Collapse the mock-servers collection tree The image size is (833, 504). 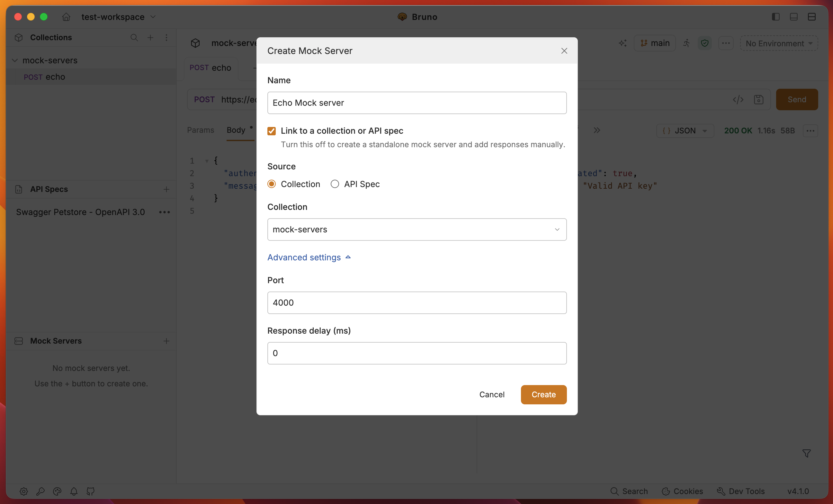point(15,60)
